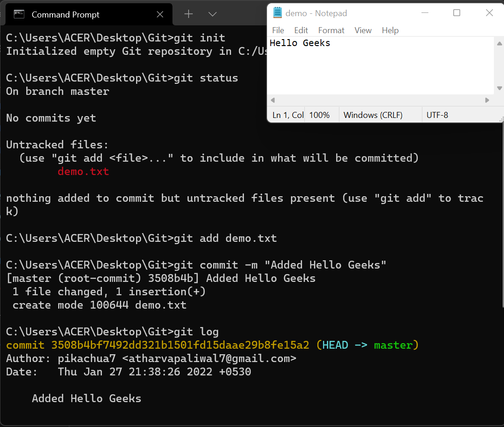Viewport: 504px width, 427px height.
Task: Click Notepad vertical scrollbar down arrow
Action: click(499, 88)
